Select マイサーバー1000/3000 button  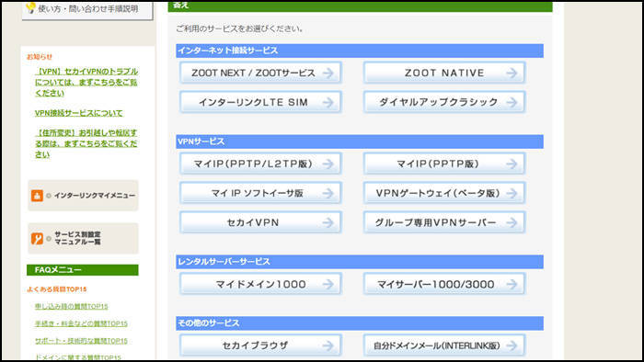(444, 284)
